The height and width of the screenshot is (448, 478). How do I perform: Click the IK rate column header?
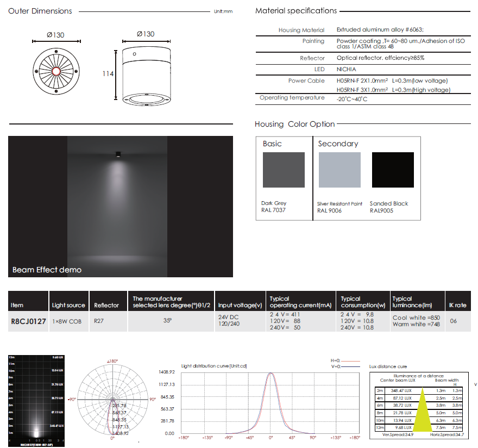tap(457, 306)
